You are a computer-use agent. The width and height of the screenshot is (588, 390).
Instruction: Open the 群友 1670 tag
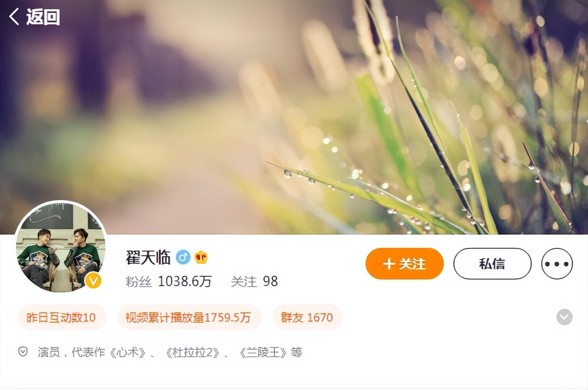308,317
